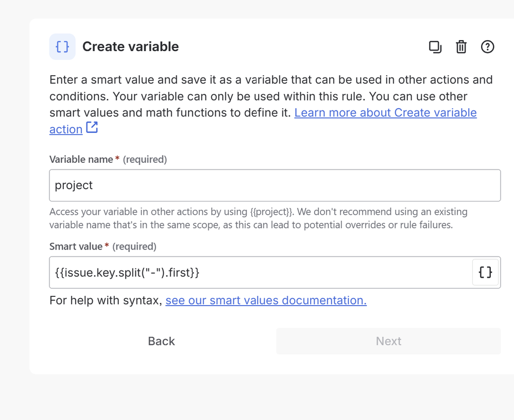
Task: Duplicate this Create variable component
Action: tap(435, 47)
